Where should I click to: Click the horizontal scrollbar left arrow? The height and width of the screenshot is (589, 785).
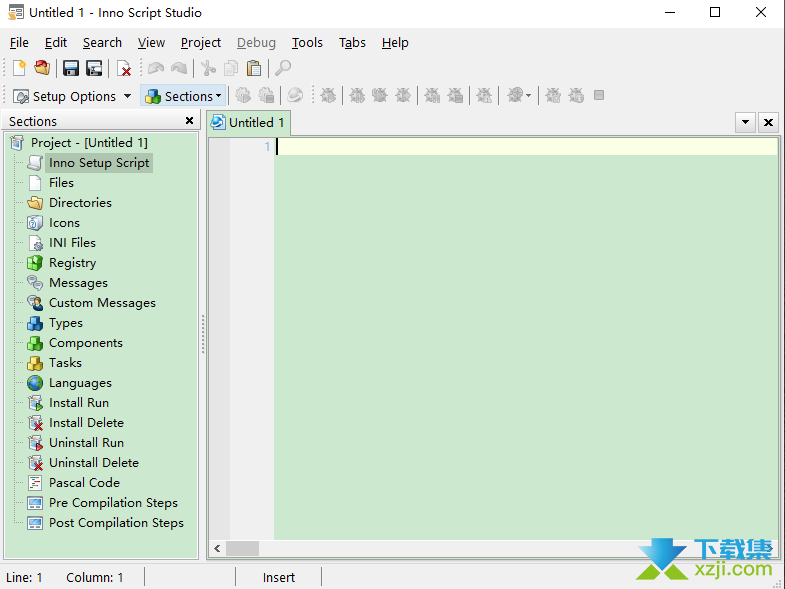point(217,548)
